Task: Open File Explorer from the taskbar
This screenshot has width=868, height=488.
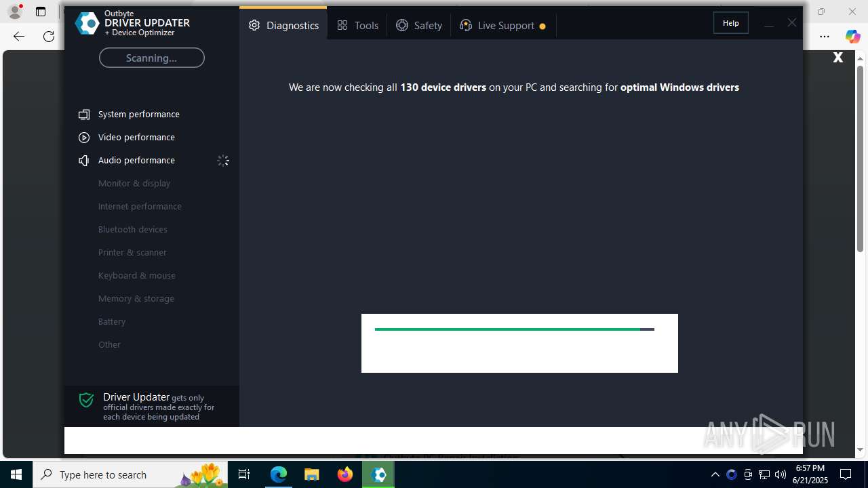Action: (x=312, y=474)
